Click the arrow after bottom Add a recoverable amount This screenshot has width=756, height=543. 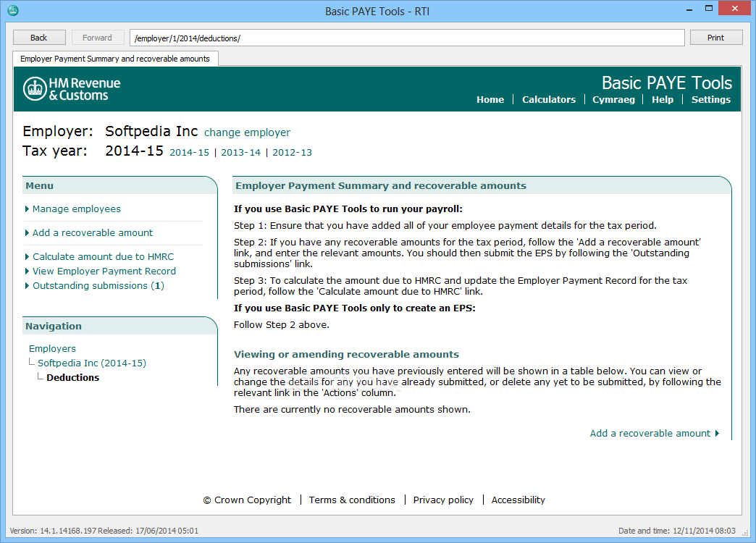point(717,433)
